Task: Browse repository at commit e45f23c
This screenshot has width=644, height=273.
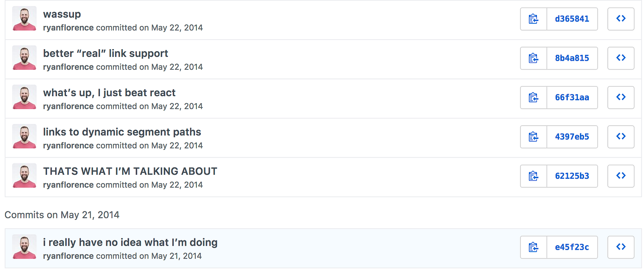Action: (621, 247)
